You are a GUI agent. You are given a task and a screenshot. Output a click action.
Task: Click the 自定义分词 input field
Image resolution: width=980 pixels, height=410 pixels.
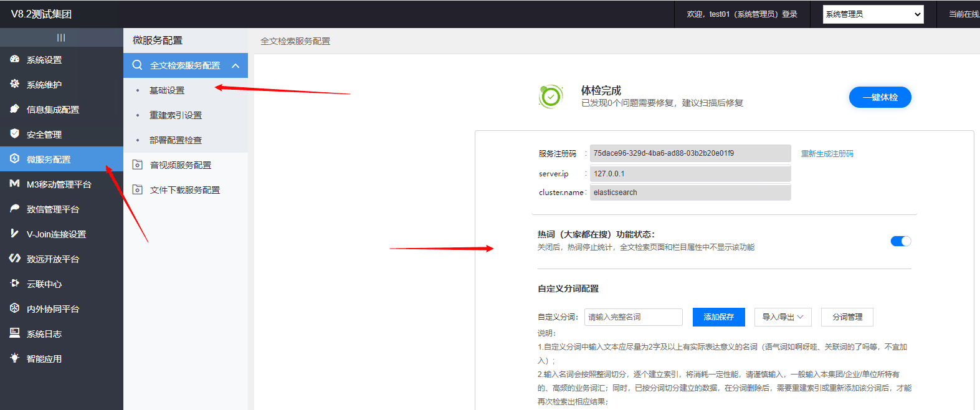634,317
